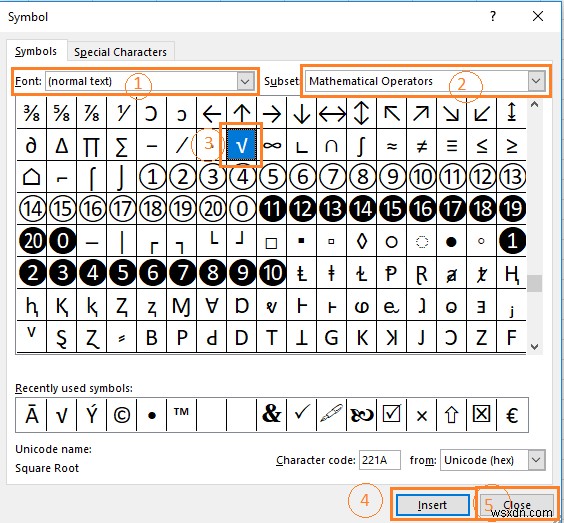Pick the black circled digit 1
This screenshot has width=564, height=523.
tap(511, 241)
